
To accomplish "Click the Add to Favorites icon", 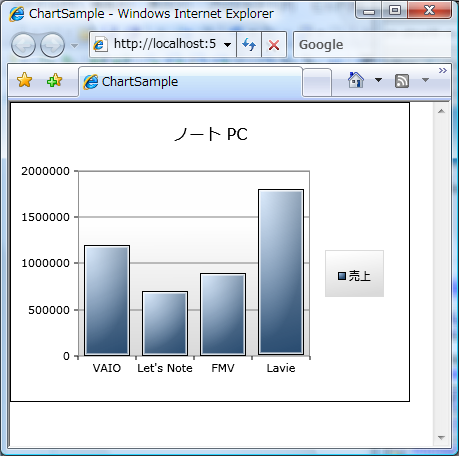I will [54, 80].
